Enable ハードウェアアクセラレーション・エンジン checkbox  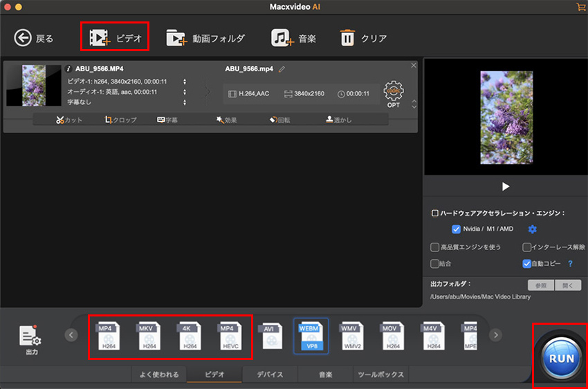point(434,214)
